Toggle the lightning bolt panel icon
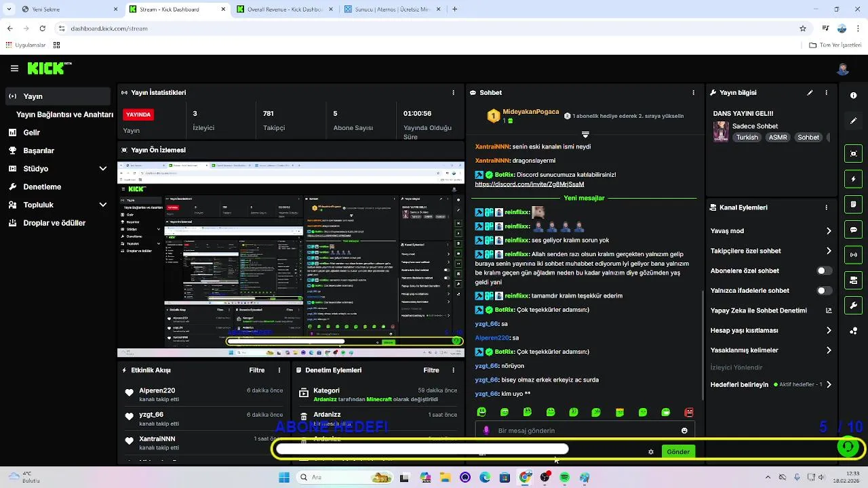This screenshot has height=488, width=868. click(x=853, y=179)
